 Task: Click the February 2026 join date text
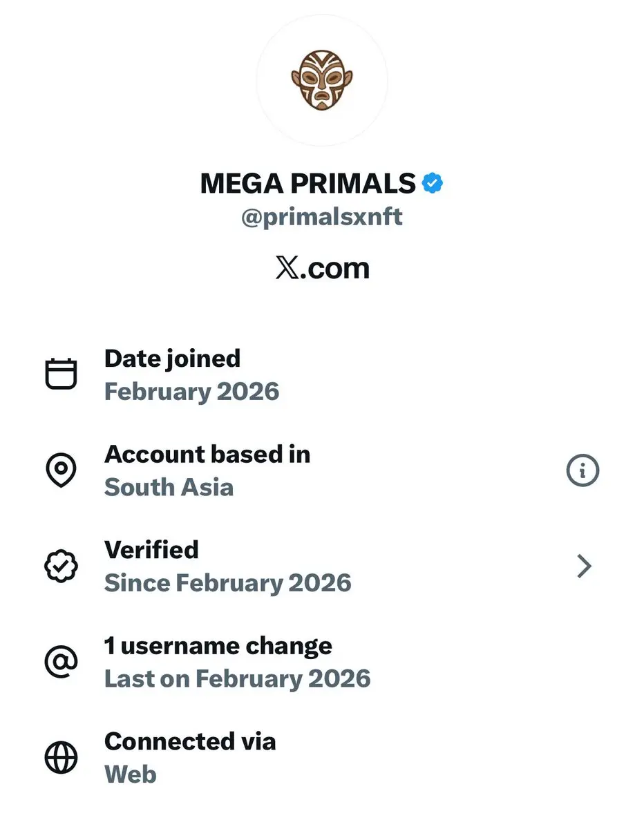click(x=191, y=392)
